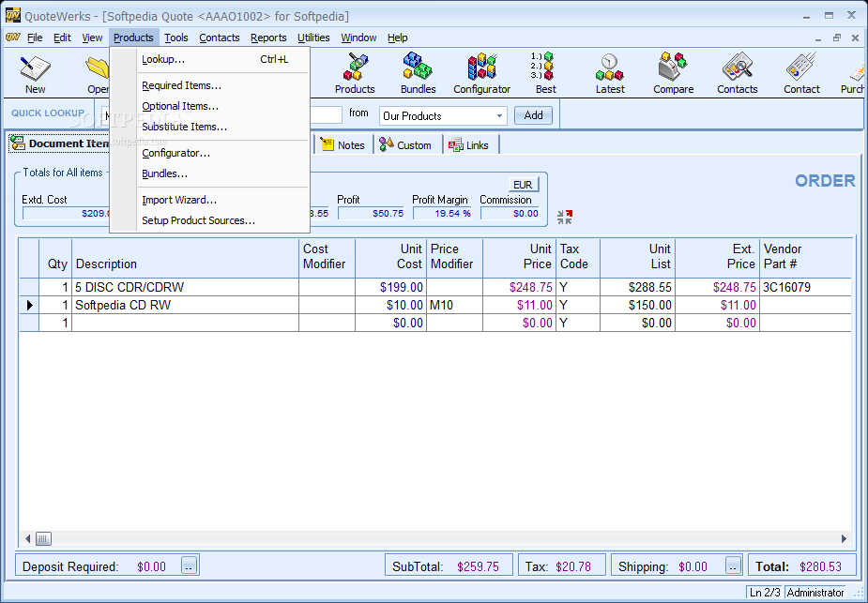
Task: Click the Qty column header
Action: point(55,258)
